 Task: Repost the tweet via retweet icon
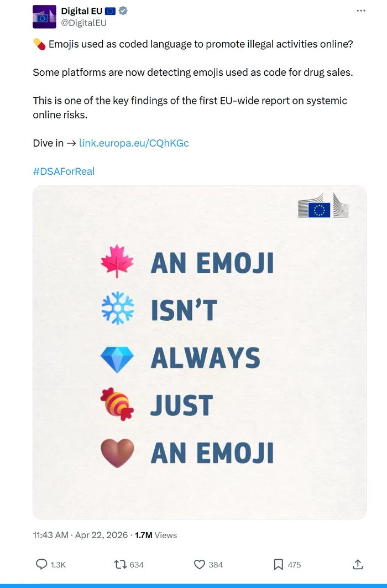pyautogui.click(x=119, y=564)
